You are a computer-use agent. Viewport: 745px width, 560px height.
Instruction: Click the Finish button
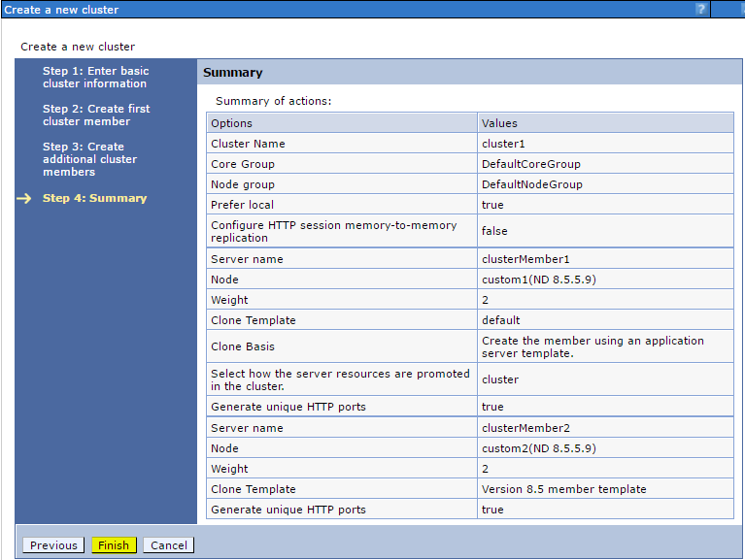click(114, 545)
